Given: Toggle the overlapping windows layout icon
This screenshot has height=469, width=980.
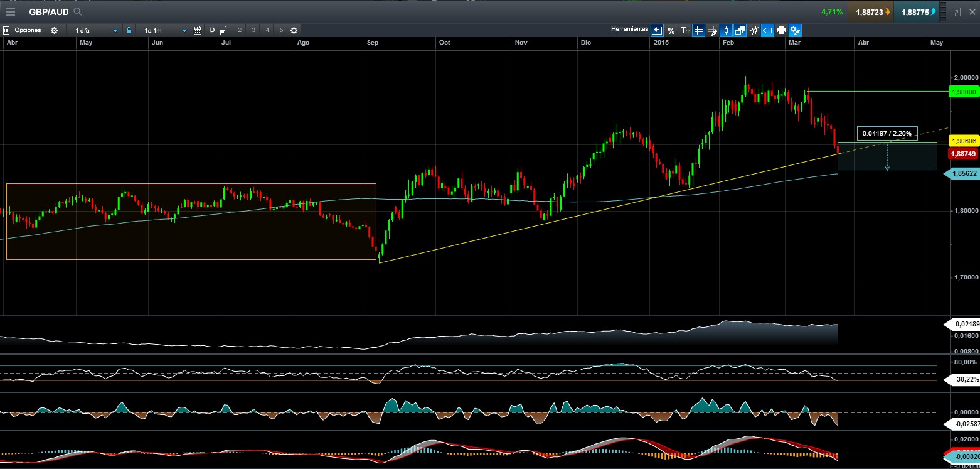Looking at the screenshot, I should click(740, 30).
